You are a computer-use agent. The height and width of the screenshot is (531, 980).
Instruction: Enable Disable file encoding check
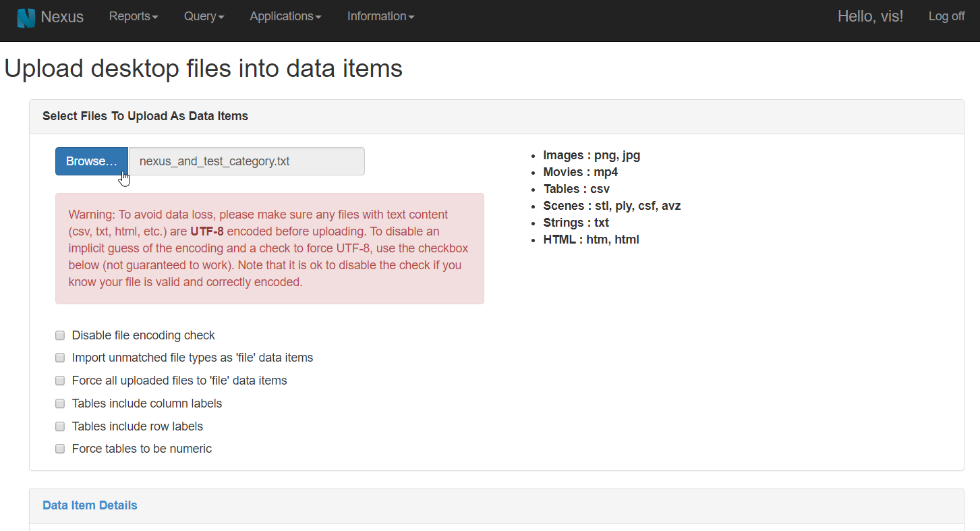point(60,335)
